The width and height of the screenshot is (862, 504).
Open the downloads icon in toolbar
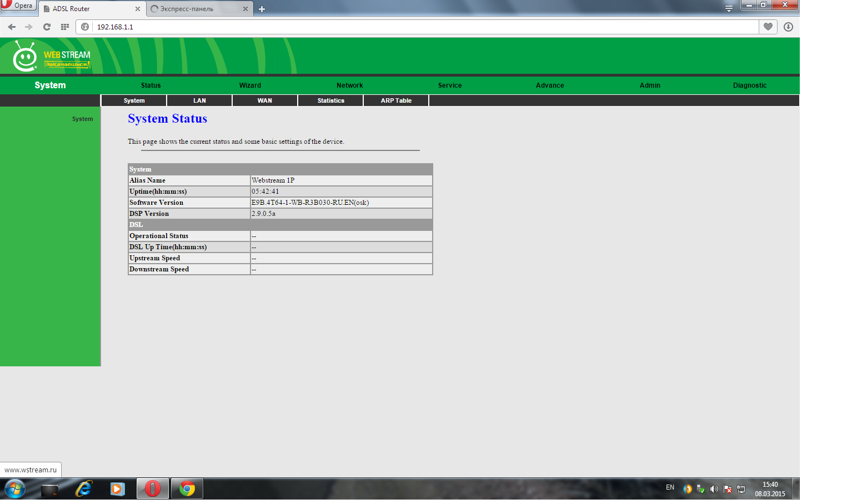tap(788, 27)
